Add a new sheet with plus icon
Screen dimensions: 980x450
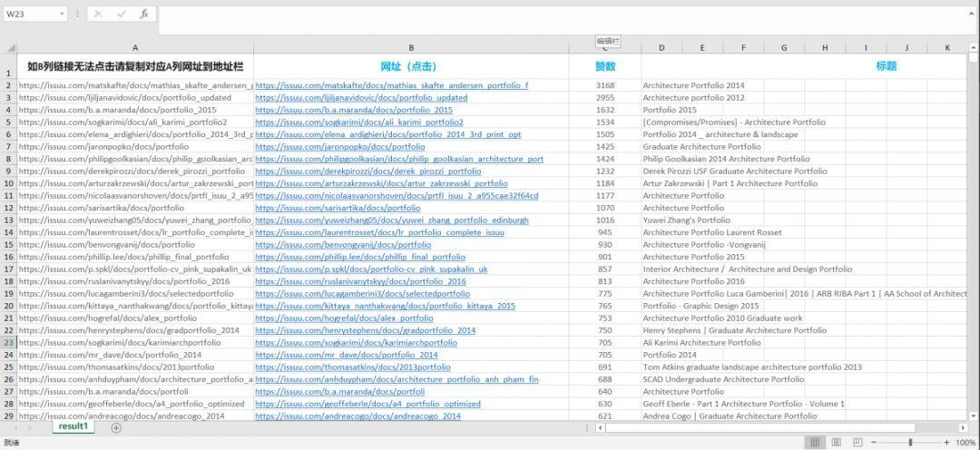click(116, 427)
